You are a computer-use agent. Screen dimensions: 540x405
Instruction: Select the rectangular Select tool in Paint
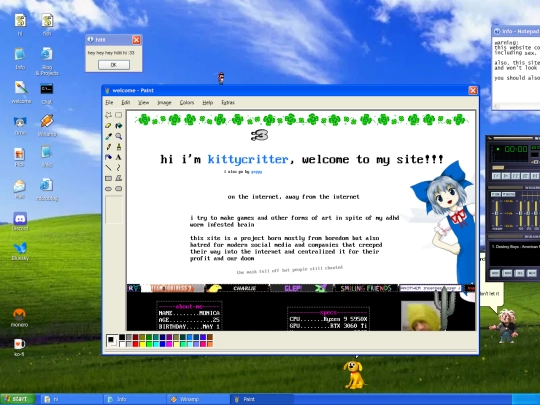(x=118, y=115)
